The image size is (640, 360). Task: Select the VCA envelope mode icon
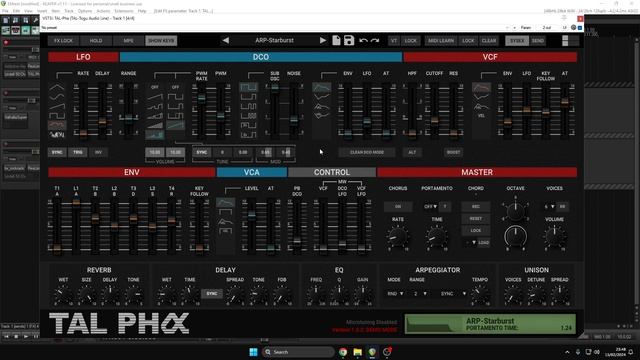[x=225, y=202]
